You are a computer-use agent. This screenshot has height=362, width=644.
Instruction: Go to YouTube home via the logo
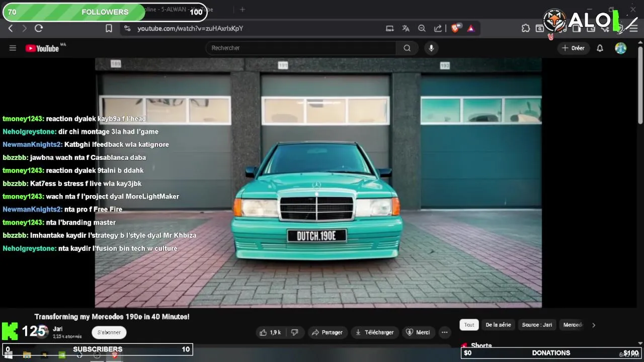click(x=42, y=48)
